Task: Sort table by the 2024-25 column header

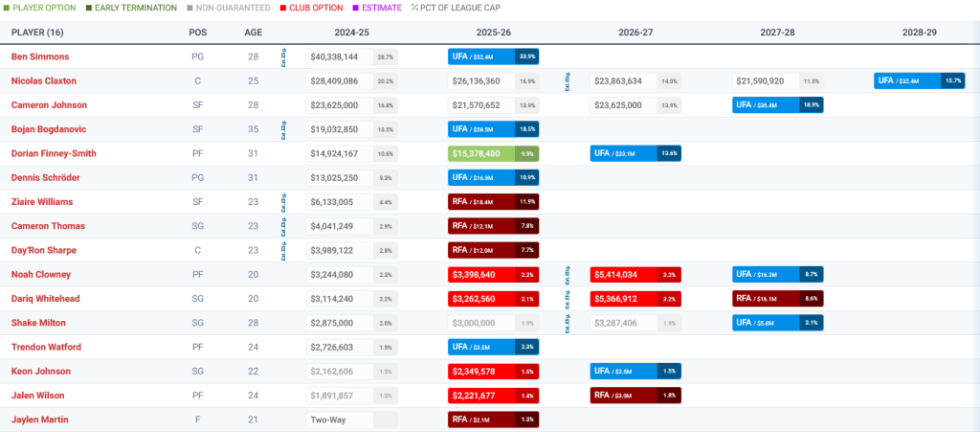Action: pos(351,32)
